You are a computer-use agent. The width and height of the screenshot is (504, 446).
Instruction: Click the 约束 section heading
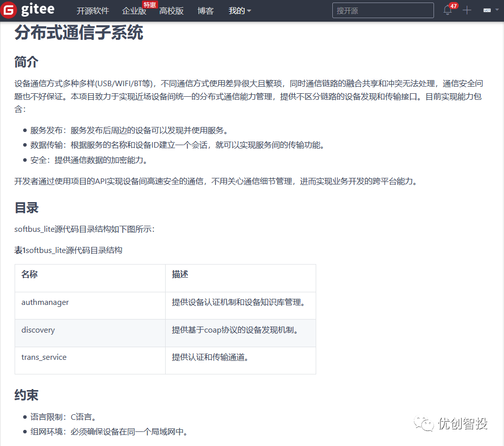click(26, 395)
